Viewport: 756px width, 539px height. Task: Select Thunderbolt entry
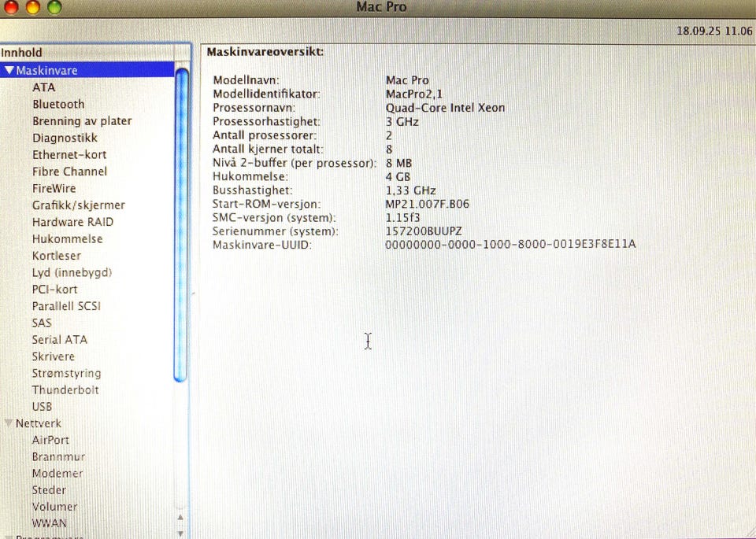(x=65, y=389)
